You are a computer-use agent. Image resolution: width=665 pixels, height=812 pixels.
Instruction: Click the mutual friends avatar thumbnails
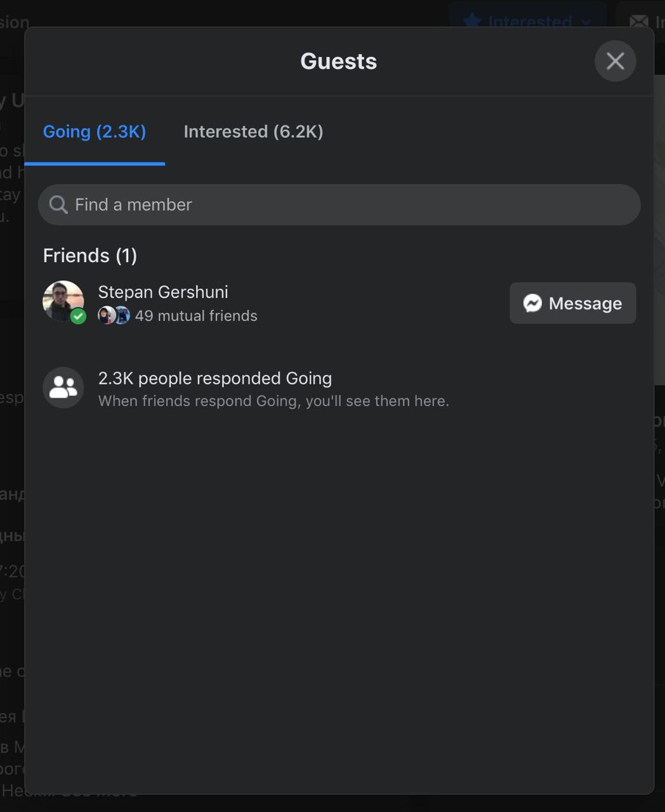(114, 315)
